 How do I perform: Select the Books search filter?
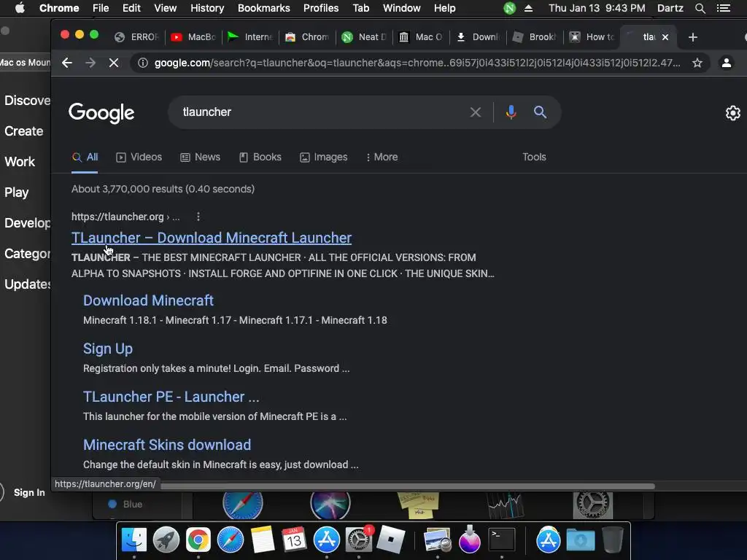tap(260, 157)
